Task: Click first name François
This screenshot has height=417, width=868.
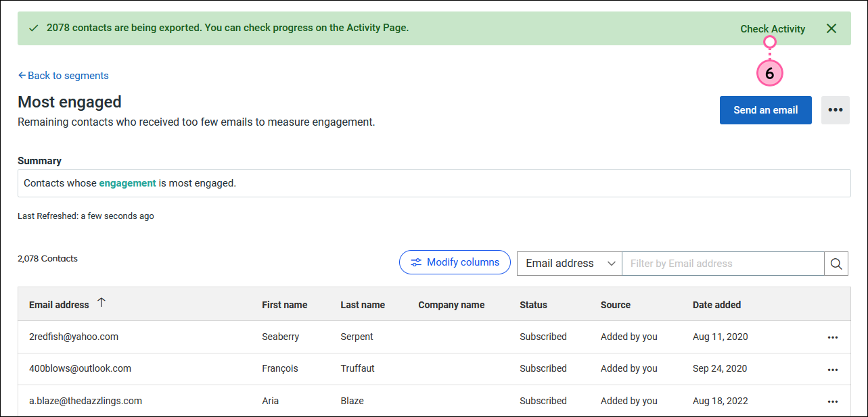Action: click(x=279, y=368)
